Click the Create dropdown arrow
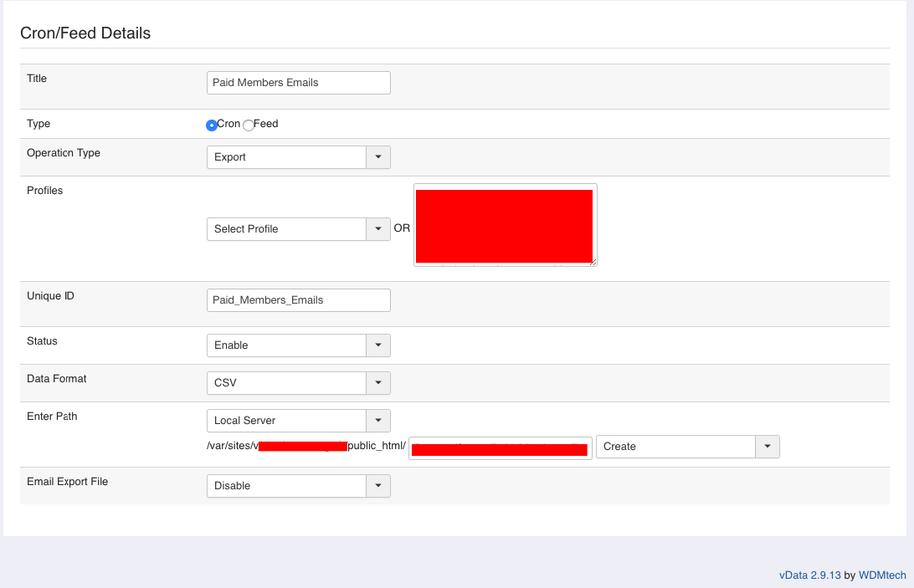The image size is (914, 588). pyautogui.click(x=768, y=447)
